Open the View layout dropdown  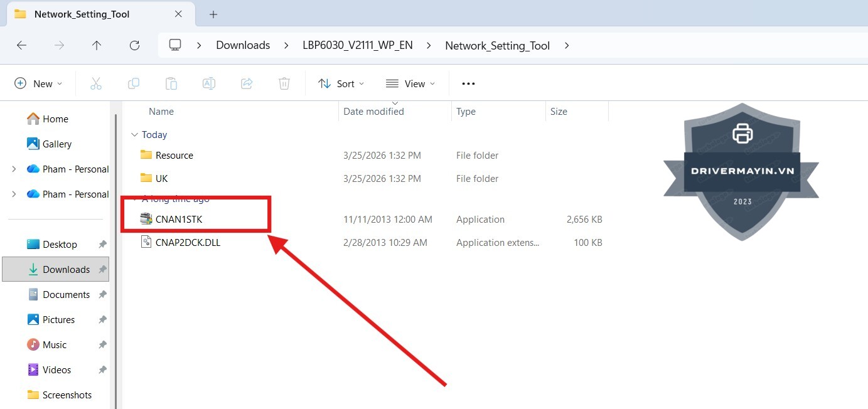pyautogui.click(x=410, y=83)
